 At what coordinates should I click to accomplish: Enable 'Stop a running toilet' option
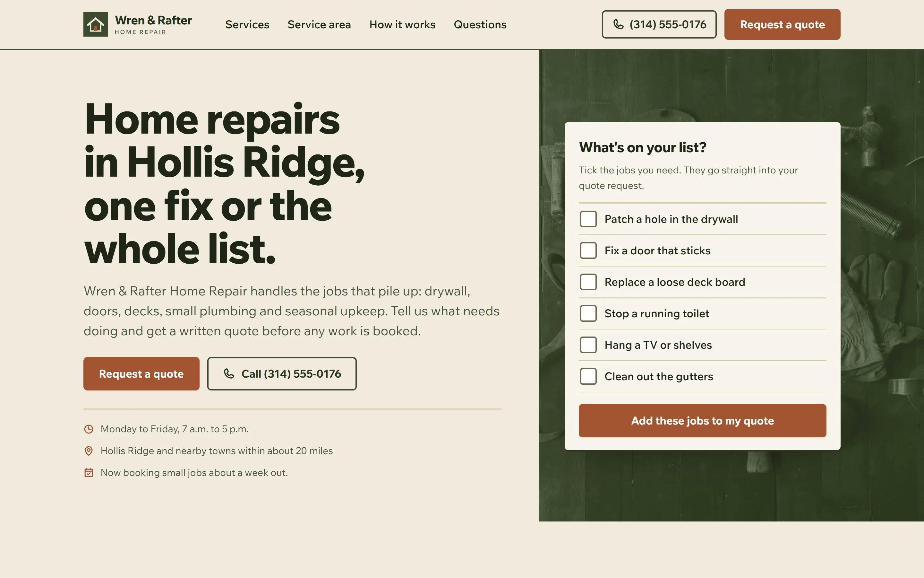coord(588,313)
